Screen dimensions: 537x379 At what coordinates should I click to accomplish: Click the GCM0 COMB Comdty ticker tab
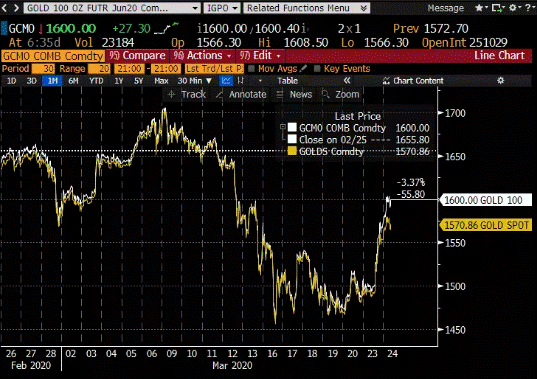click(53, 56)
